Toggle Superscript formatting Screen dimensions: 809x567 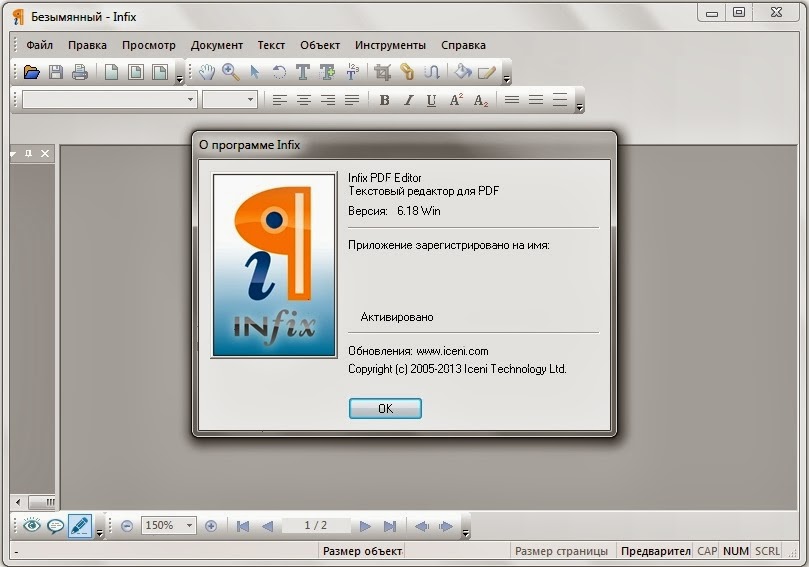(x=456, y=100)
